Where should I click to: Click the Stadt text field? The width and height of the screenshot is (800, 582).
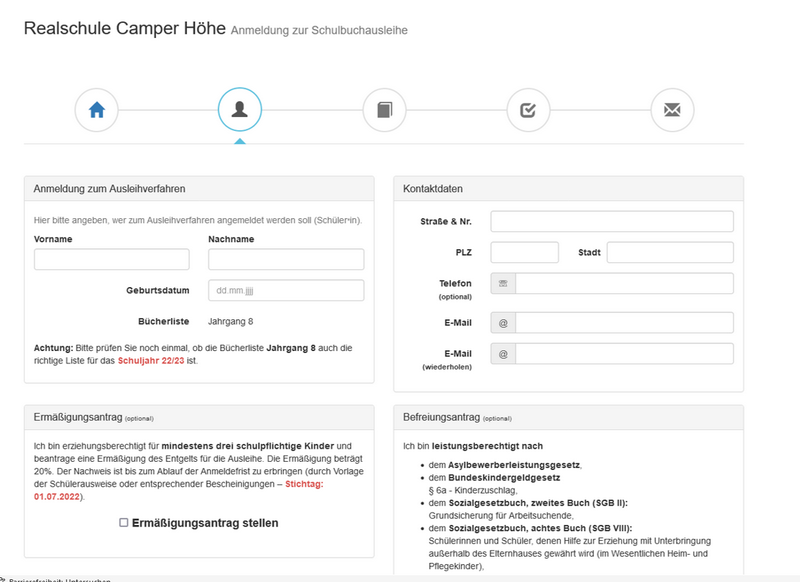670,253
